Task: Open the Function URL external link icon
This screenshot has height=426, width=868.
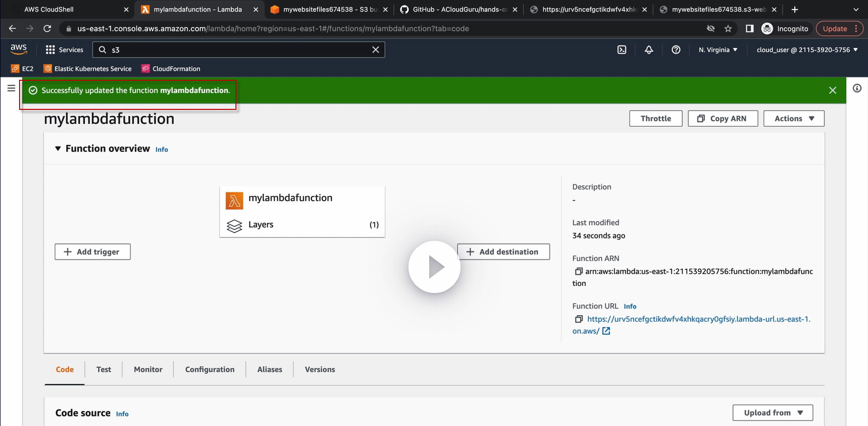Action: click(606, 331)
